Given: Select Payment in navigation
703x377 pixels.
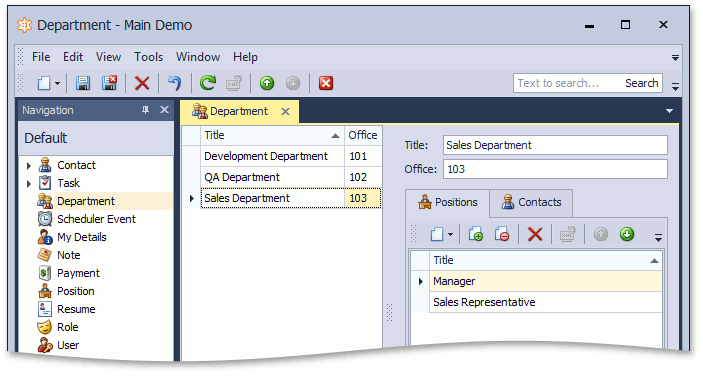Looking at the screenshot, I should [x=78, y=273].
